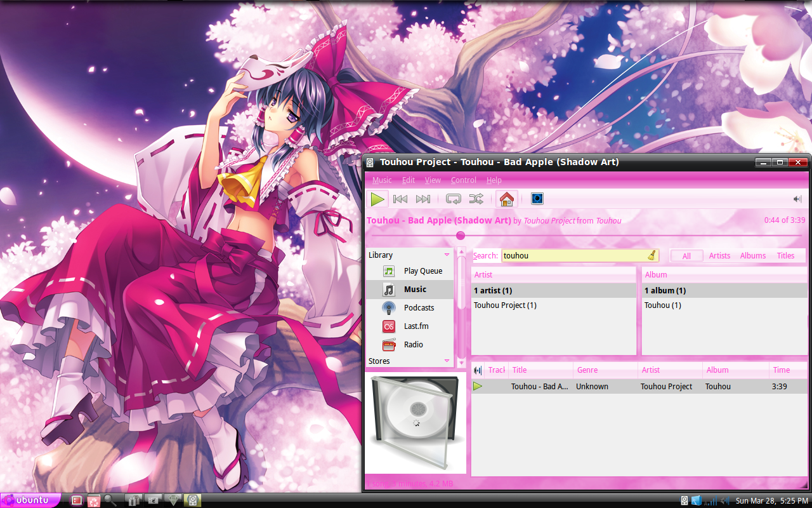812x508 pixels.
Task: Click the album cover art placeholder
Action: click(x=416, y=424)
